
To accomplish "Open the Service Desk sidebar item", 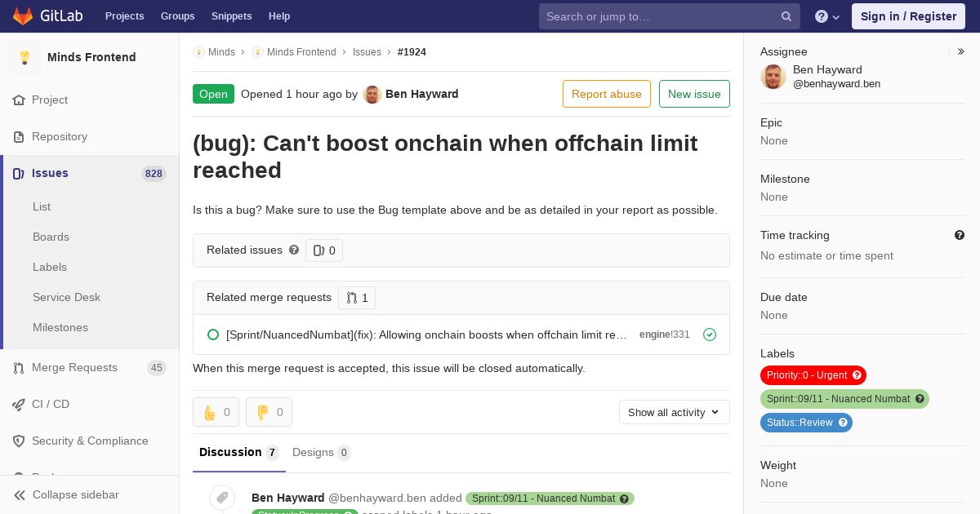I will (66, 297).
